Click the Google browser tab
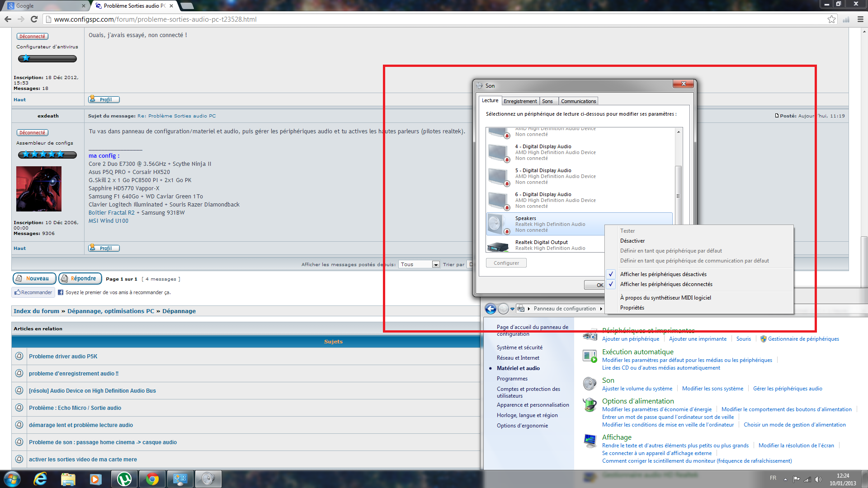Viewport: 868px width, 488px height. pyautogui.click(x=45, y=6)
